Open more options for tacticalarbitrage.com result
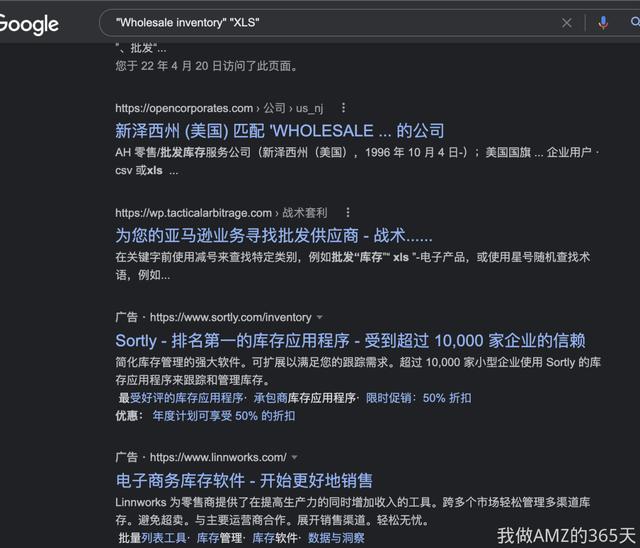 (348, 213)
